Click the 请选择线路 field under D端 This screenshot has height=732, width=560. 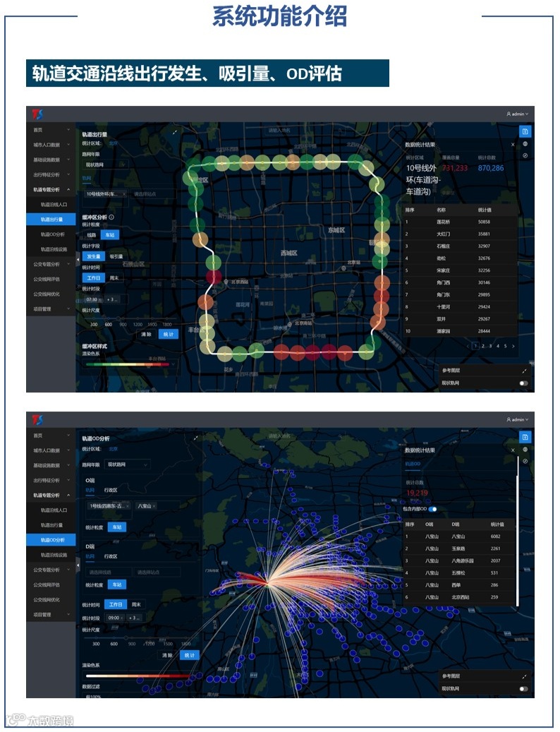pos(108,572)
